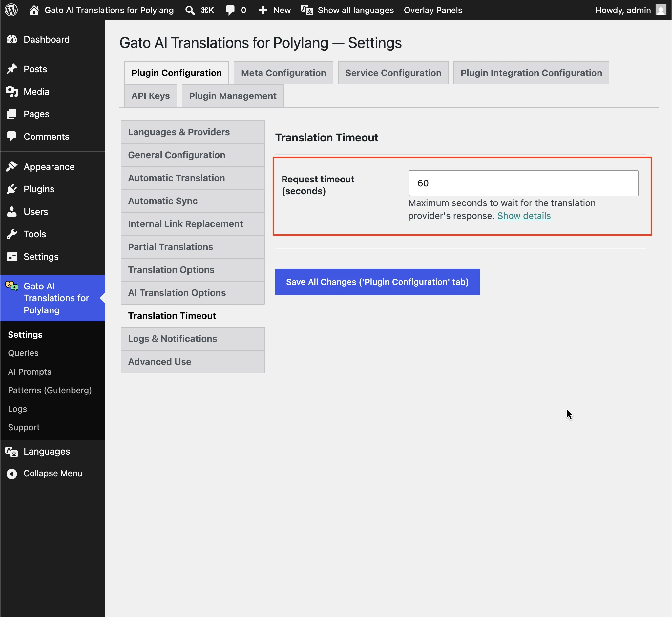Click the Dashboard gauge icon
672x617 pixels.
(12, 39)
